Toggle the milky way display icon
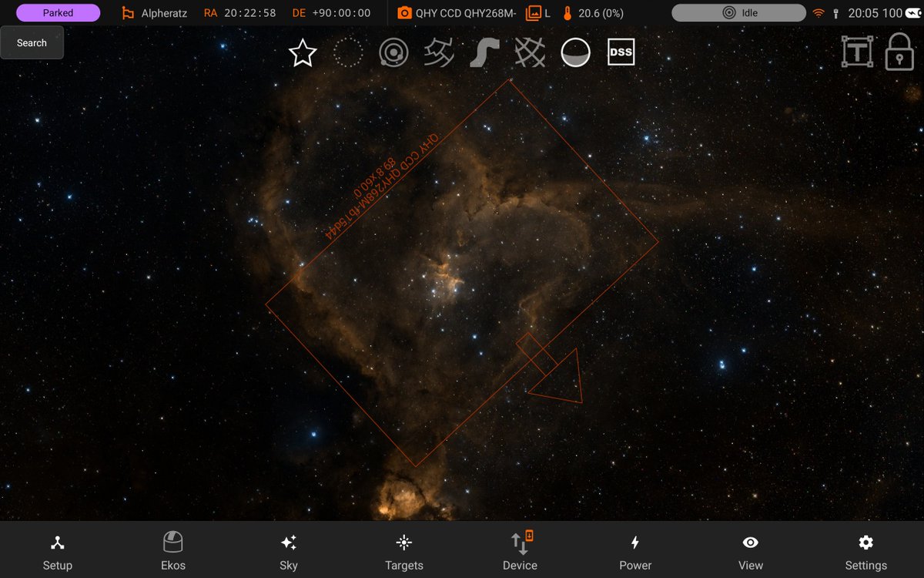924x578 pixels. pos(484,52)
